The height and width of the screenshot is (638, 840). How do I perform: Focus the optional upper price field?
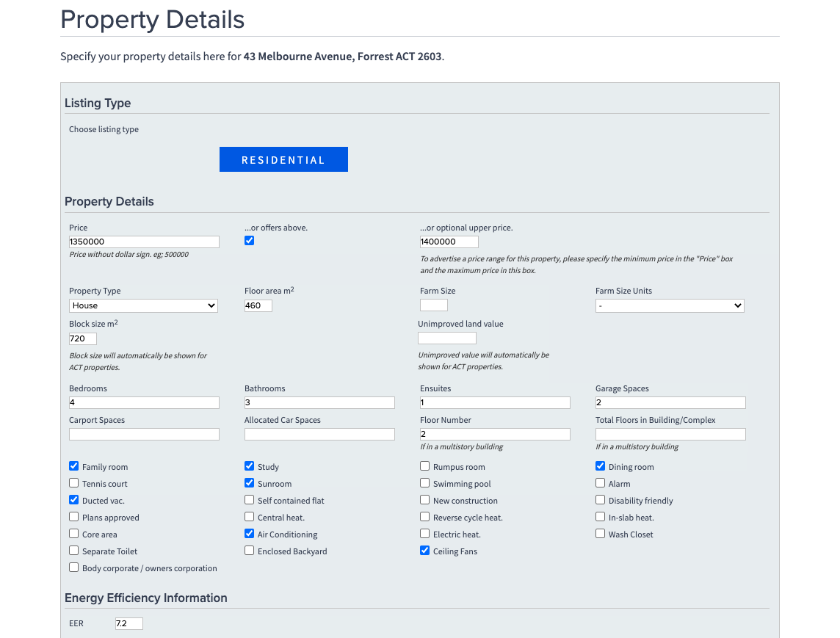[x=449, y=242]
